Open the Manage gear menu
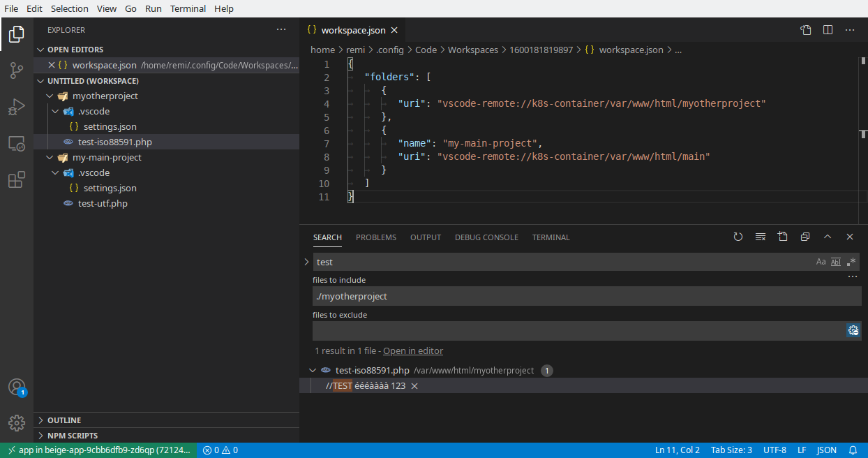 (x=17, y=423)
